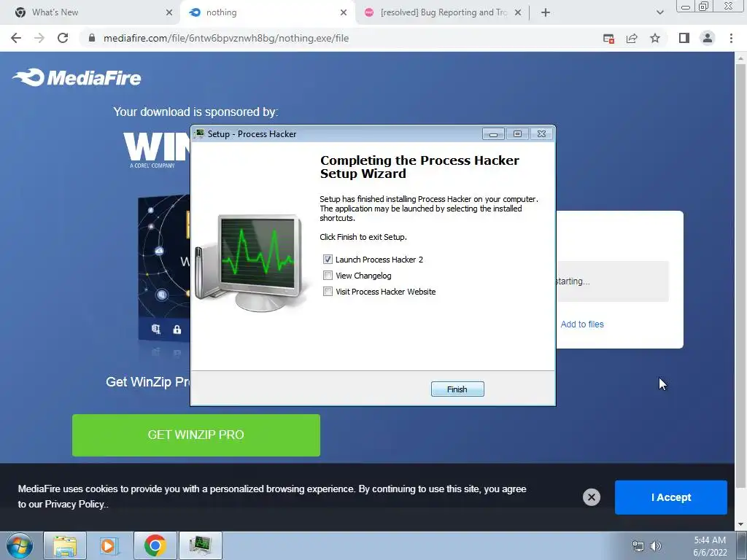Click the Chrome taskbar icon
The image size is (747, 560).
click(155, 545)
